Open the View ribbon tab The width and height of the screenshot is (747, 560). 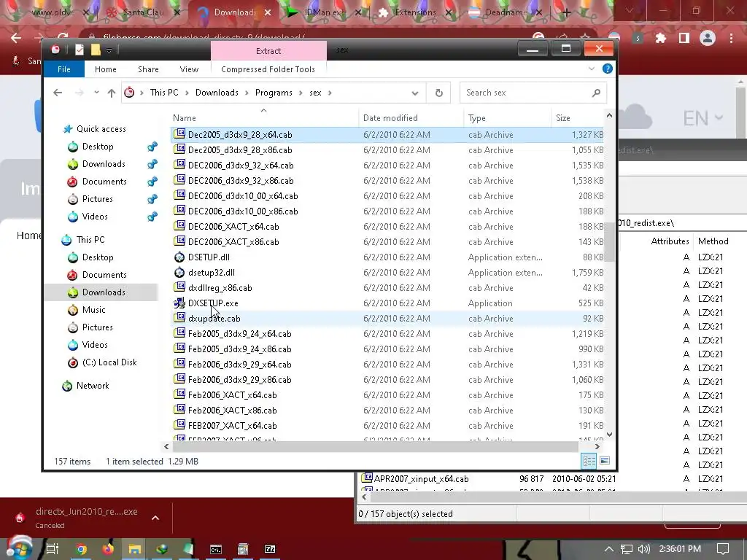pos(189,69)
